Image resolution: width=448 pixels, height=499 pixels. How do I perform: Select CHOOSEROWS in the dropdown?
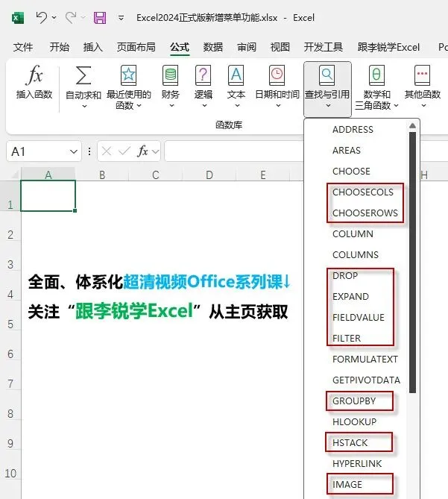365,213
